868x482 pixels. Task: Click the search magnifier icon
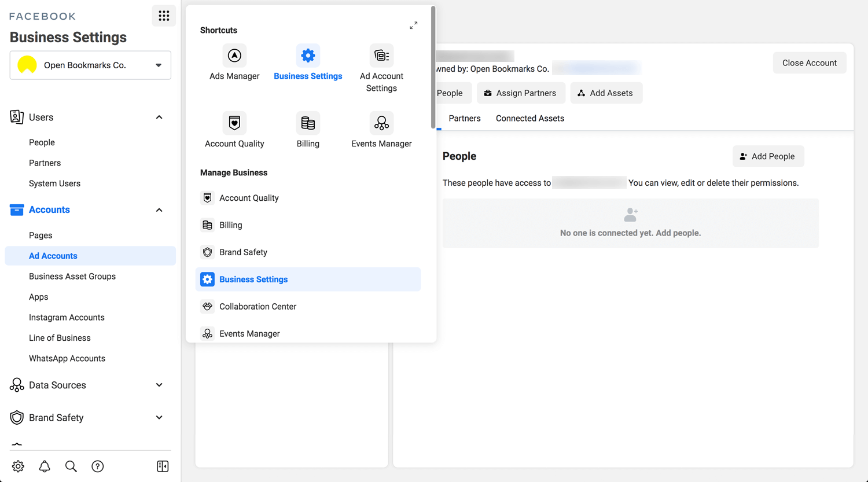(71, 466)
